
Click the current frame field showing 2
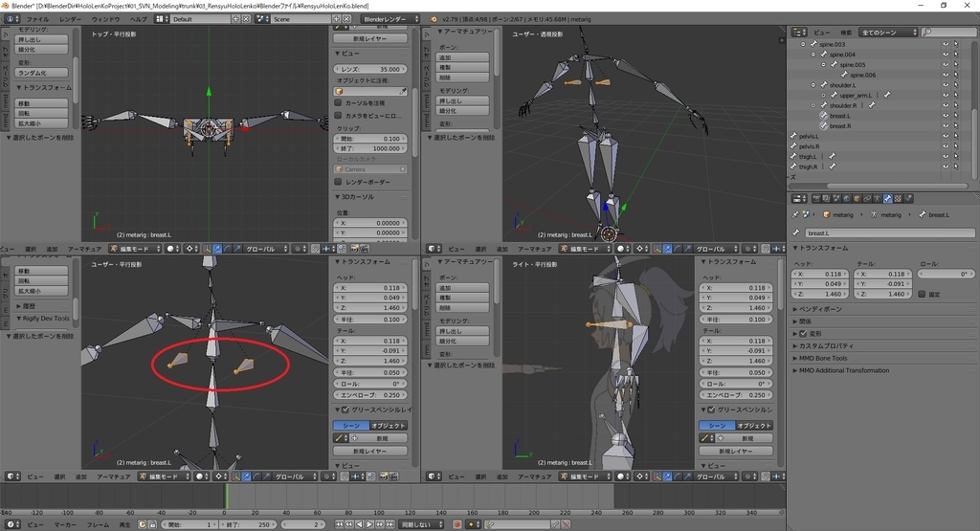click(301, 524)
